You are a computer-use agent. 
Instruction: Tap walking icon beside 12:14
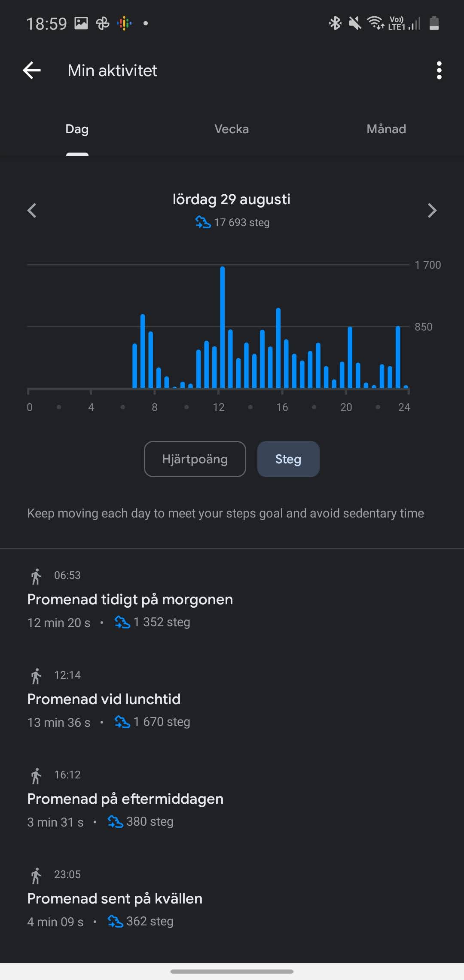(37, 676)
